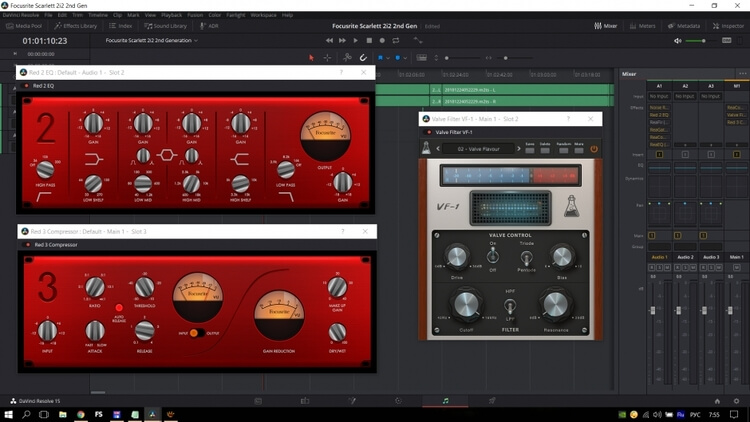Open the Playback menu

172,15
